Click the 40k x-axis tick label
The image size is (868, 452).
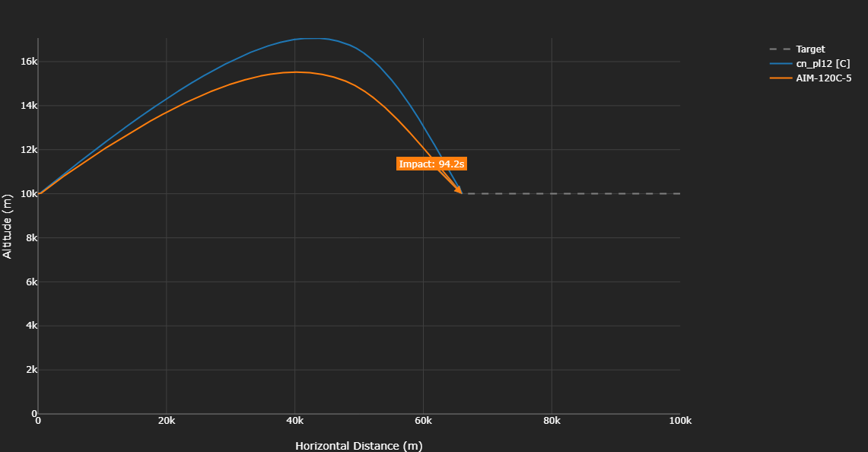pos(295,421)
